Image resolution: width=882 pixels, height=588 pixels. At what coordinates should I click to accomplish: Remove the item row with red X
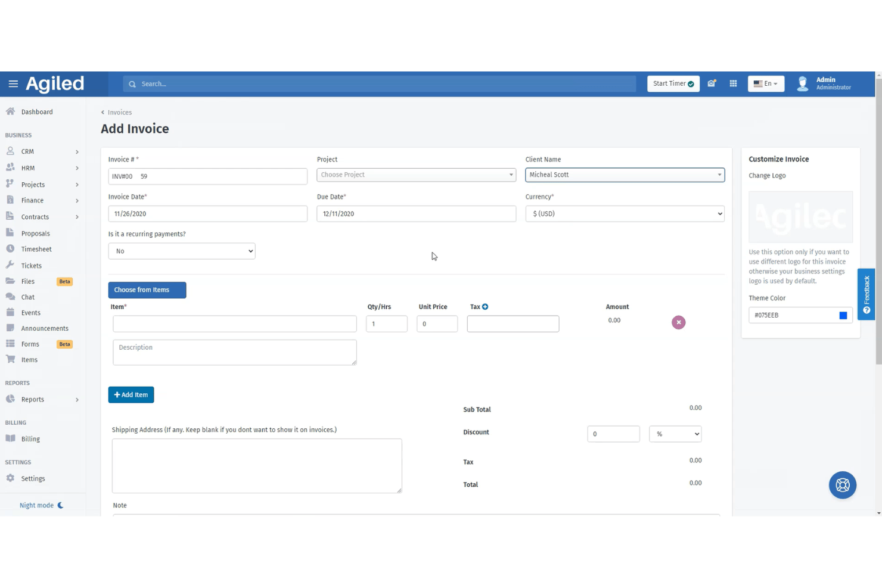point(678,322)
